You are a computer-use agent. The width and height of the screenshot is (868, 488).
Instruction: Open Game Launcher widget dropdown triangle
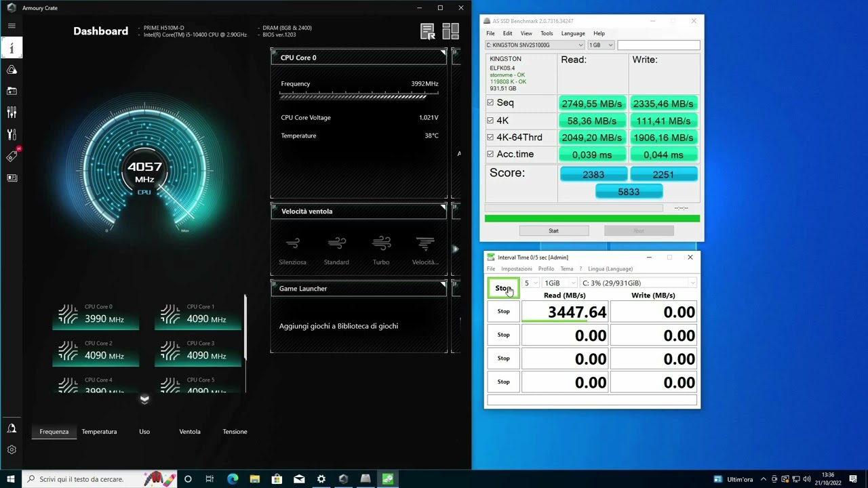click(x=443, y=283)
